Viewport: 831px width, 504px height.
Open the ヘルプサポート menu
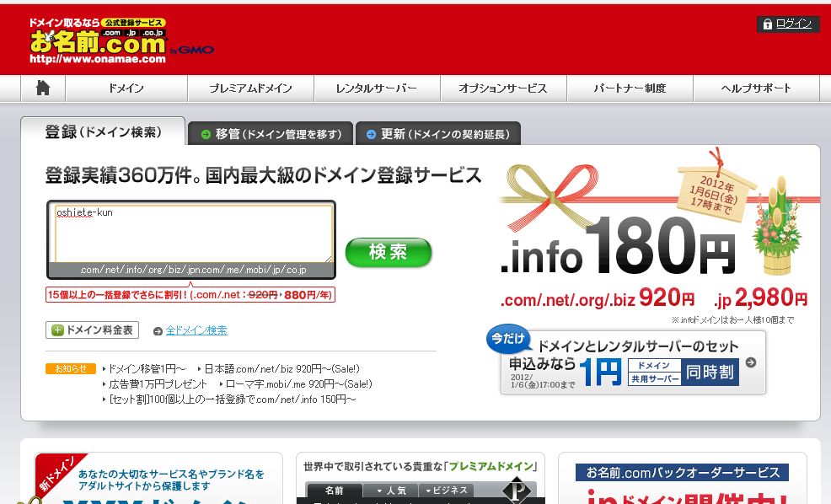(756, 88)
